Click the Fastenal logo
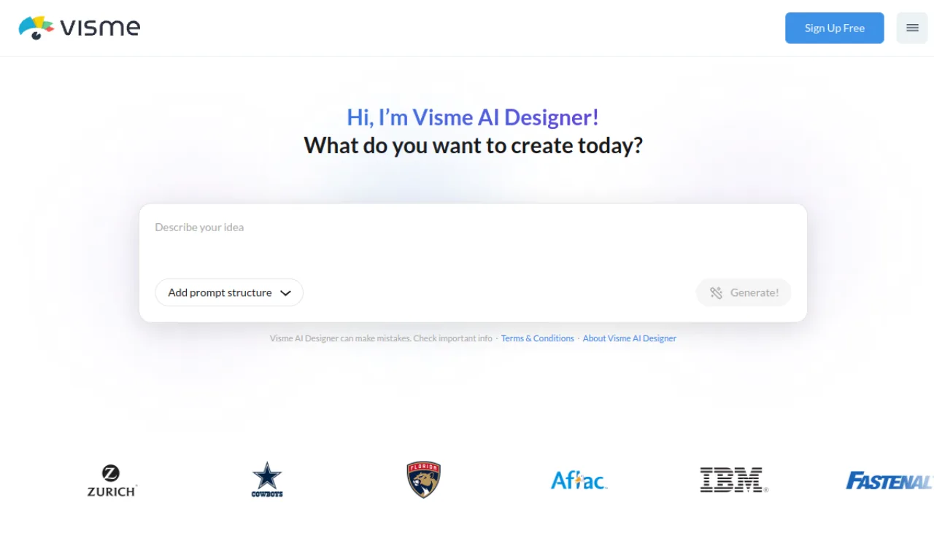 point(889,481)
